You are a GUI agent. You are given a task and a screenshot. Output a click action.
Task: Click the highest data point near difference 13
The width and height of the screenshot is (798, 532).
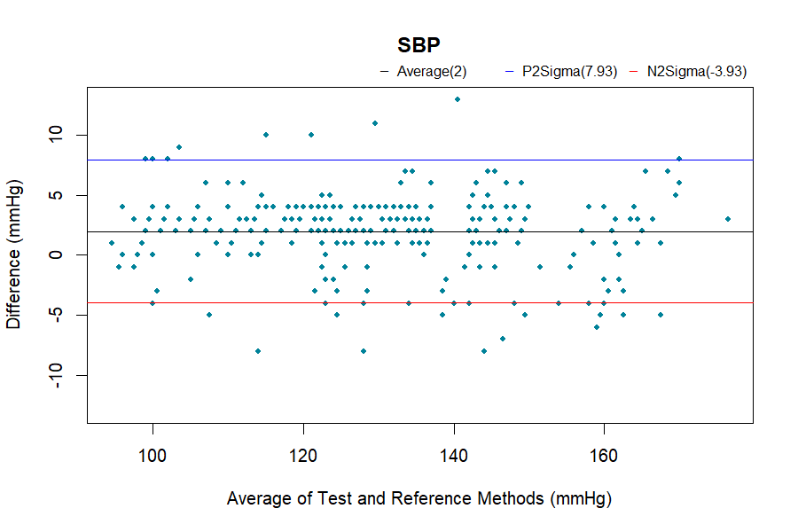(x=458, y=98)
